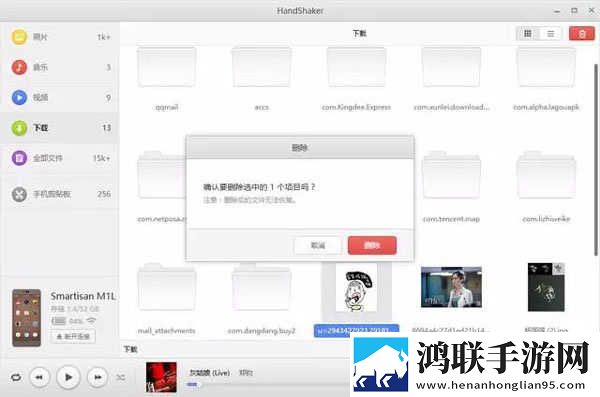
Task: Click the woman photo thumbnail
Action: [451, 287]
